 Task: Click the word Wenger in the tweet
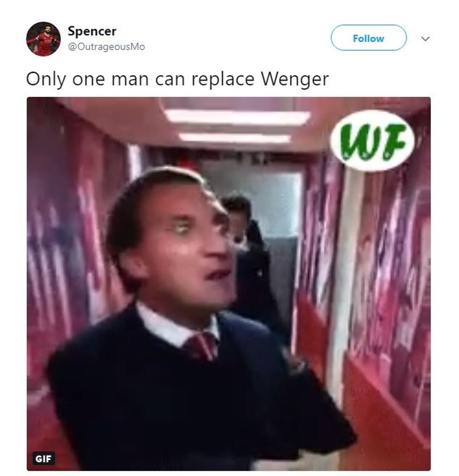pos(295,79)
